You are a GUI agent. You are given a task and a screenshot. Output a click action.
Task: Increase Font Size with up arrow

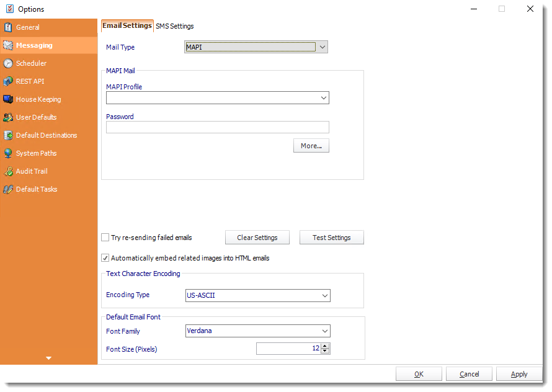click(x=325, y=346)
